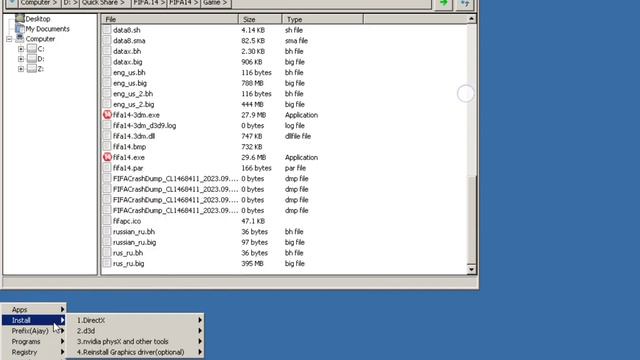Viewport: 640px width, 360px height.
Task: Click scrollbar down arrow in file list
Action: click(471, 269)
